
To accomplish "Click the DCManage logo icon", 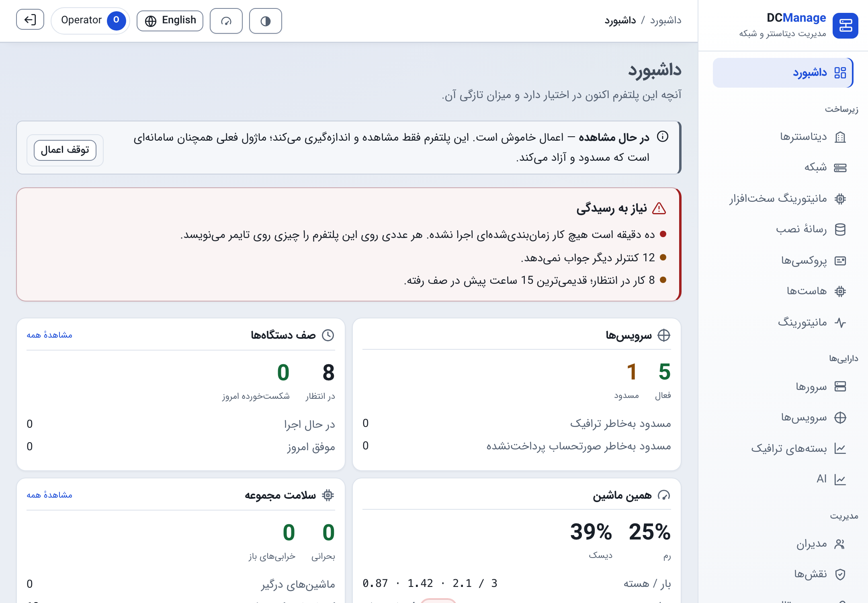I will 845,26.
